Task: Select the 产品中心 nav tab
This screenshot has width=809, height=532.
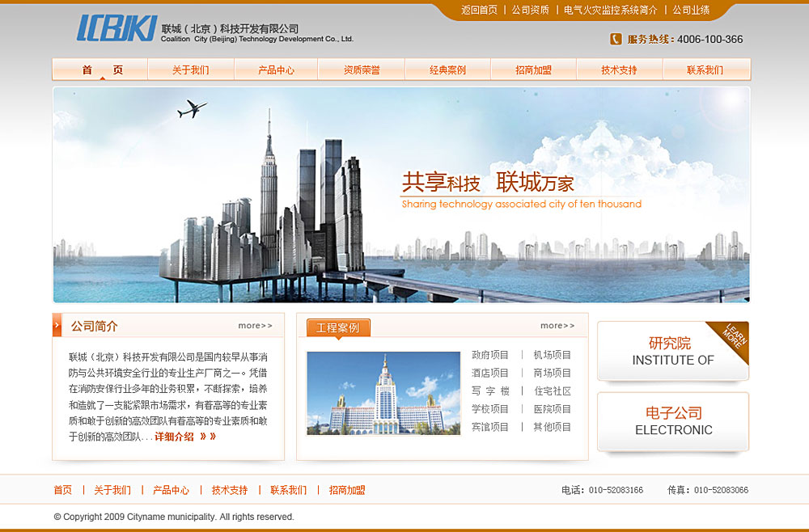Action: 274,70
